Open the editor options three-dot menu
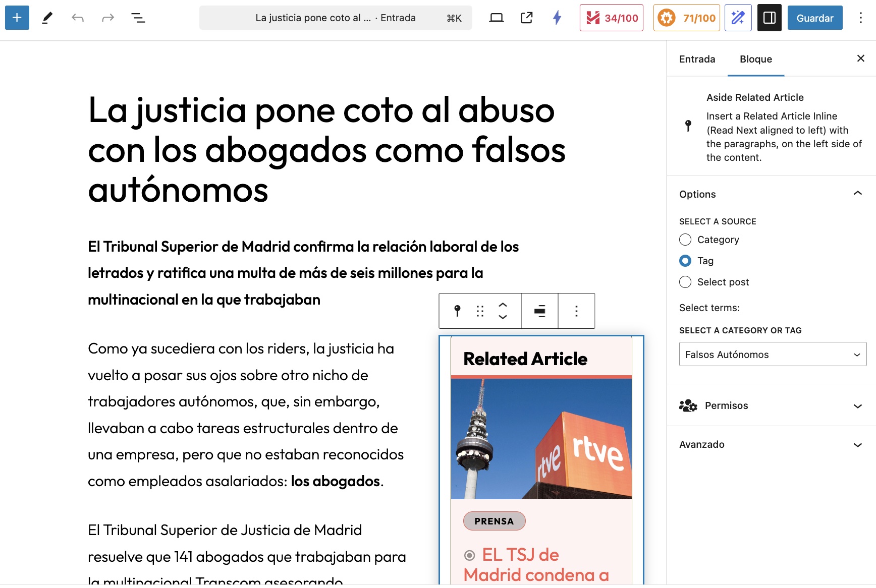Viewport: 876px width, 588px height. click(861, 18)
